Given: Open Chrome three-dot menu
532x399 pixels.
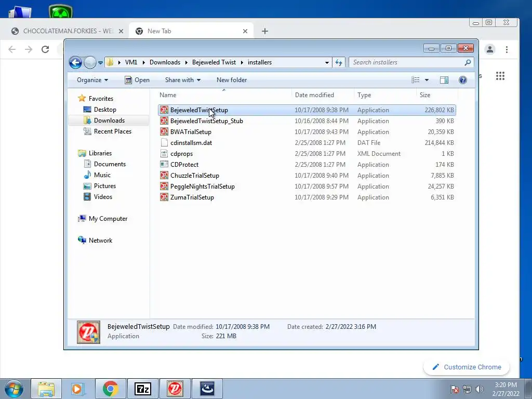Looking at the screenshot, I should pyautogui.click(x=507, y=49).
